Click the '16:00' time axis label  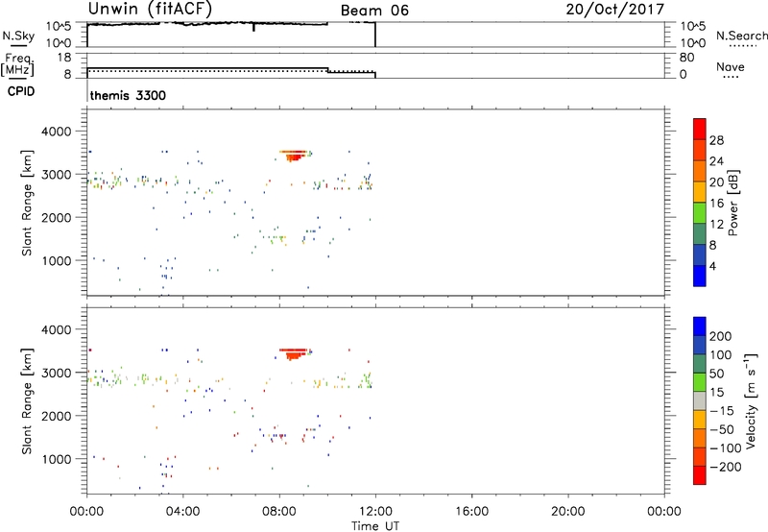pyautogui.click(x=471, y=512)
